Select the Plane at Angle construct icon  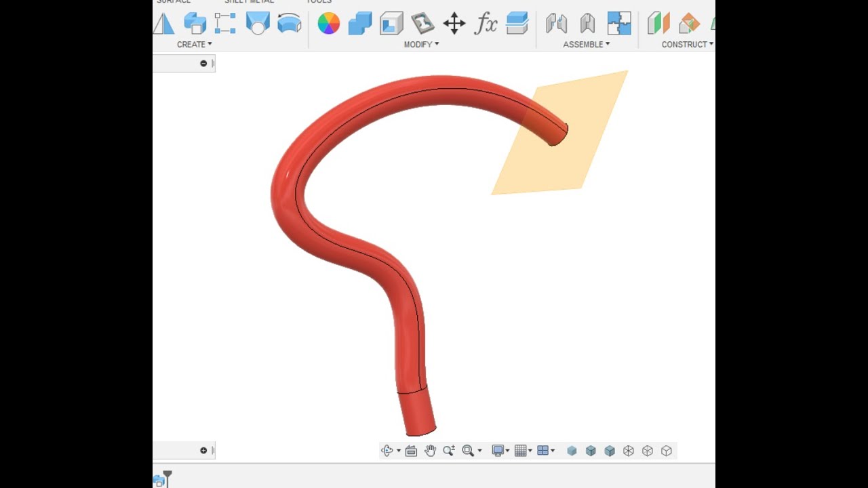click(689, 24)
